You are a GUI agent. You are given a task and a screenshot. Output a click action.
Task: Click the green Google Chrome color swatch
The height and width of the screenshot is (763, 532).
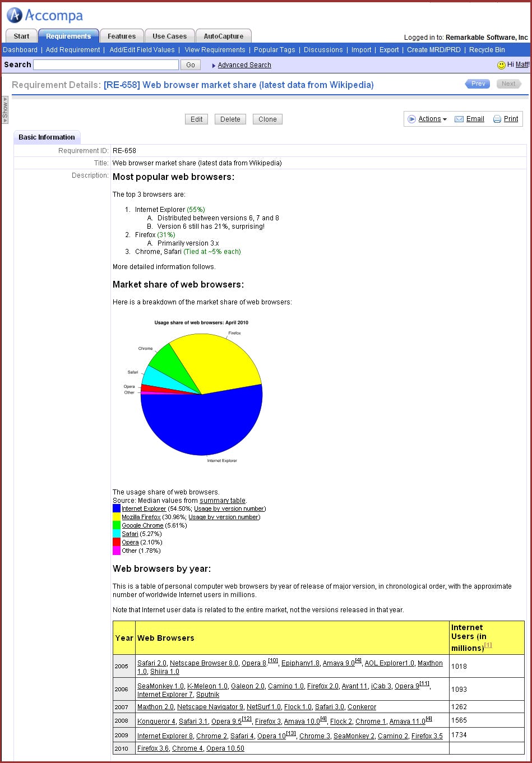pyautogui.click(x=115, y=525)
